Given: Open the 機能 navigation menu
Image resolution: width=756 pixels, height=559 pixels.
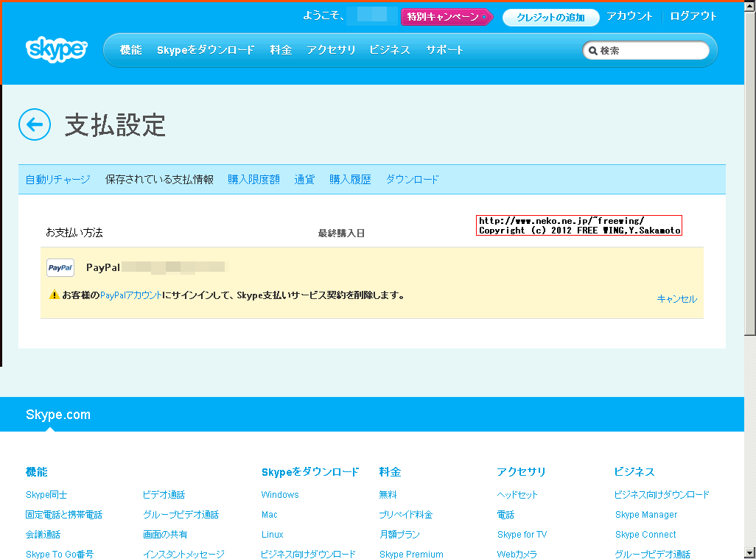Looking at the screenshot, I should point(130,50).
